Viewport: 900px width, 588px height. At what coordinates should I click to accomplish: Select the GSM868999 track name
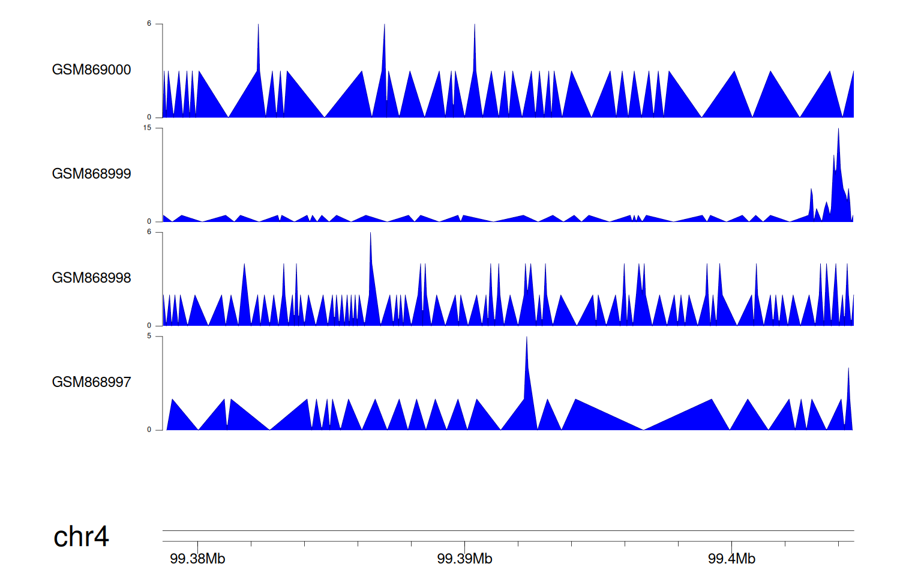[91, 173]
